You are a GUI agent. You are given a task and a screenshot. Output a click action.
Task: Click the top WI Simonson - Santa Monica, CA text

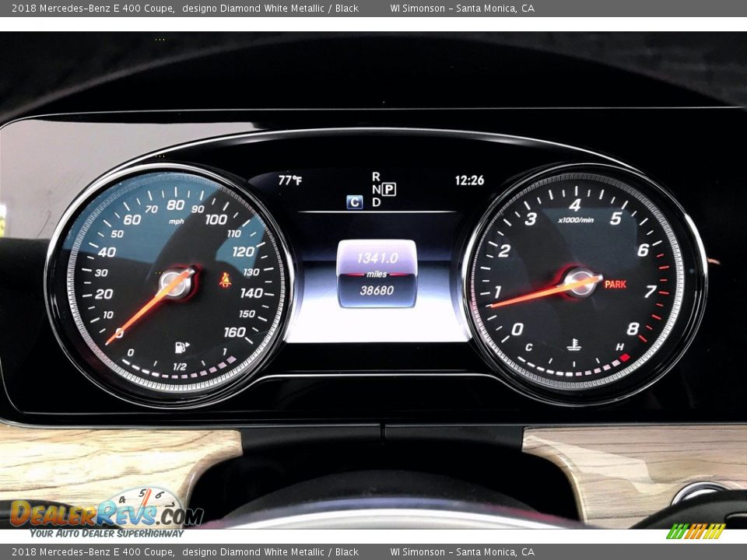[x=461, y=8]
